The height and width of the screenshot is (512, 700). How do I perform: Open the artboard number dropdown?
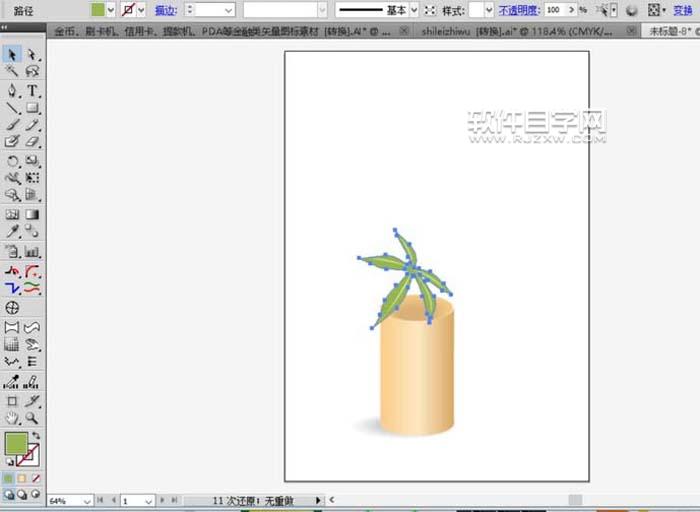pos(149,501)
